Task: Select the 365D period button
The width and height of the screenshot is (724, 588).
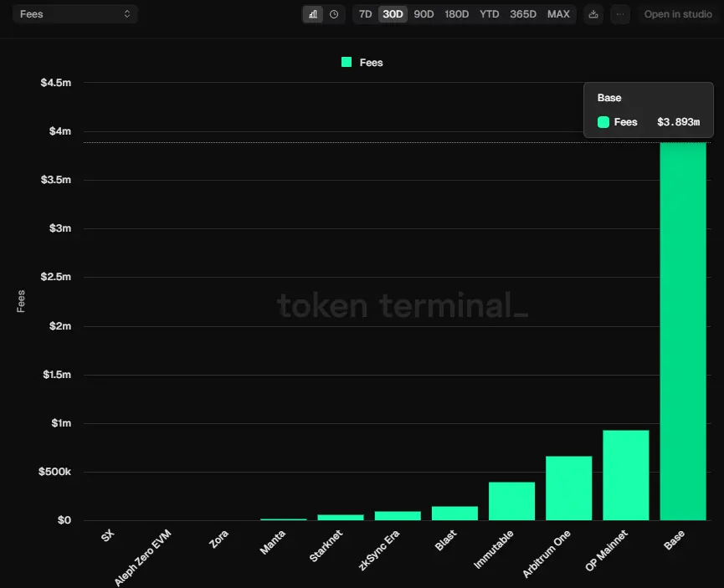Action: pos(523,13)
